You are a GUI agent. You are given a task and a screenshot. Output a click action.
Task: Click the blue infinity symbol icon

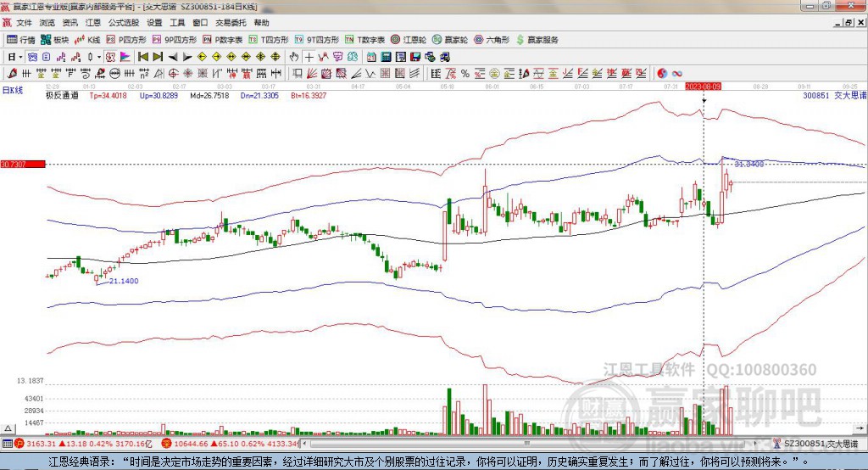click(677, 73)
